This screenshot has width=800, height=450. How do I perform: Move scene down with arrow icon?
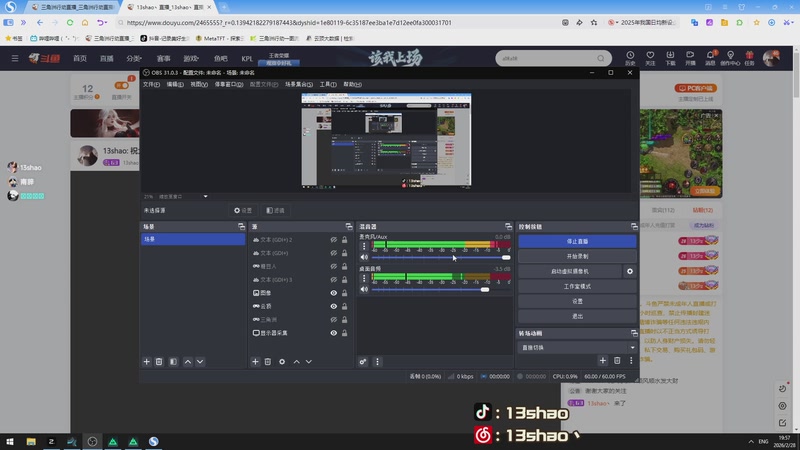tap(200, 362)
